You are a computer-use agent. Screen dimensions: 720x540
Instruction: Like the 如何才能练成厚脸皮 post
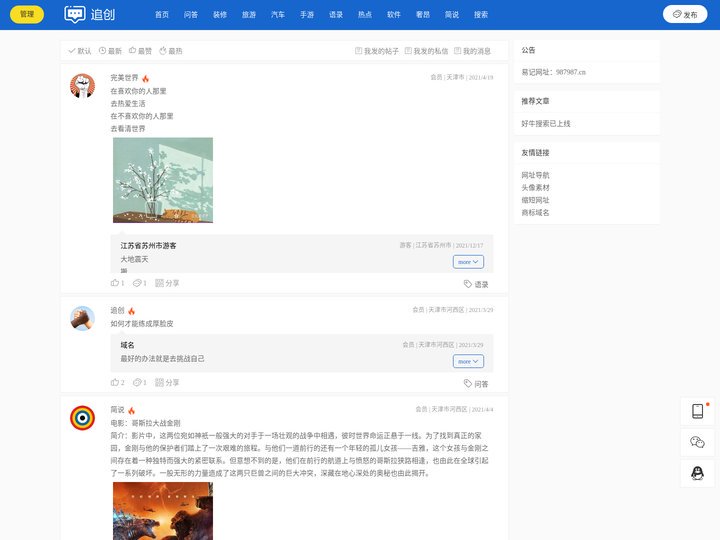click(118, 382)
